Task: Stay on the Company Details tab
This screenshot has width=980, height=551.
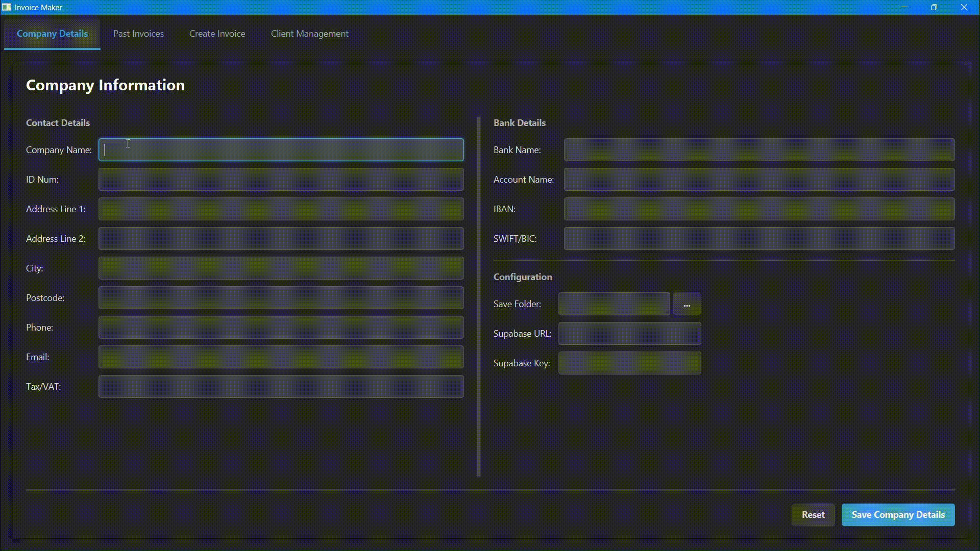Action: 52,34
